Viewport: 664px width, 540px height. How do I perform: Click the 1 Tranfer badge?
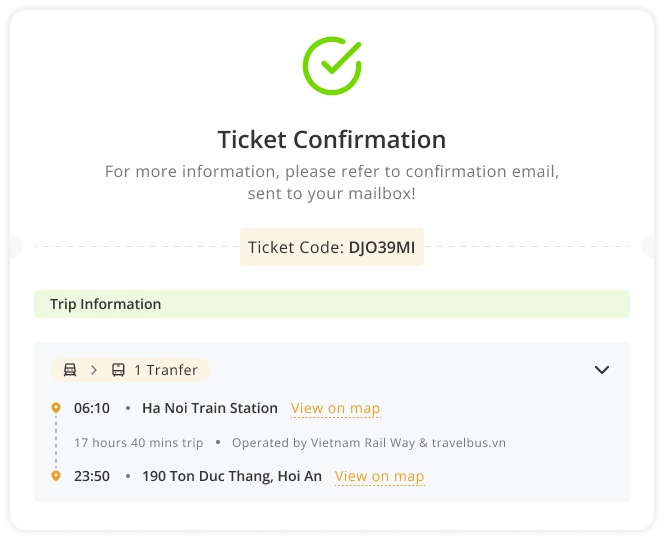tap(130, 370)
